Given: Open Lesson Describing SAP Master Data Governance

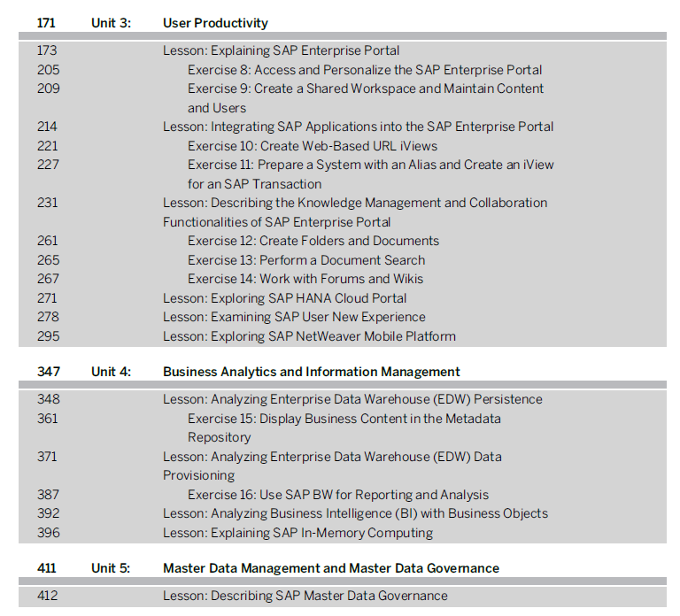Looking at the screenshot, I should click(305, 596).
